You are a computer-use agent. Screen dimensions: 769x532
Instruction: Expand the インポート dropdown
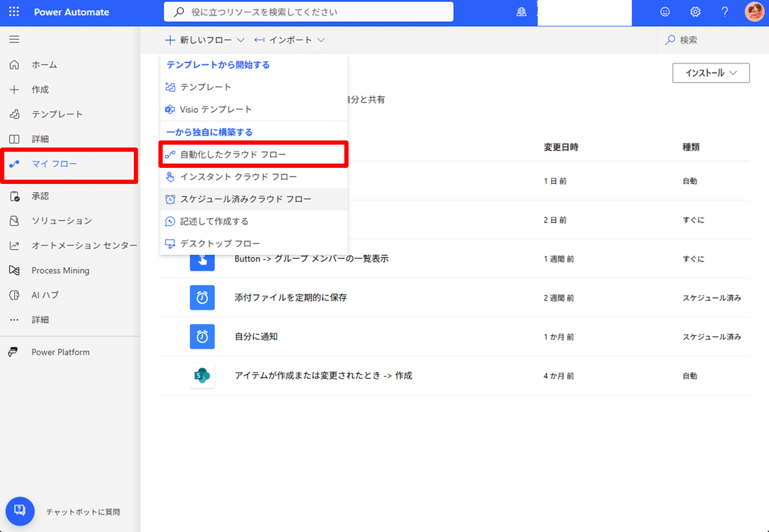point(290,40)
